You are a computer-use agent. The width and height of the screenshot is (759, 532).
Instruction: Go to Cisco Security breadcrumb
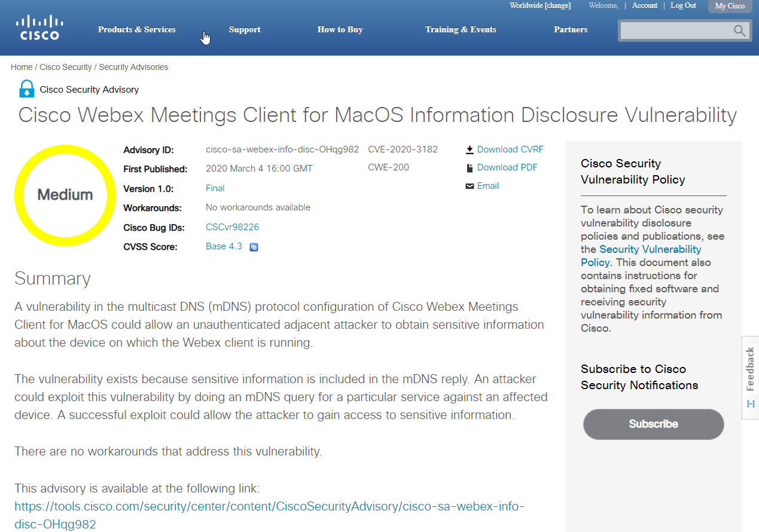click(x=66, y=67)
